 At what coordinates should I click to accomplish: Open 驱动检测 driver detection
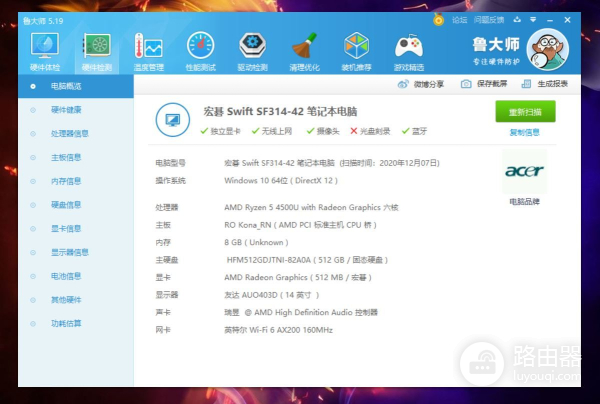pos(252,47)
